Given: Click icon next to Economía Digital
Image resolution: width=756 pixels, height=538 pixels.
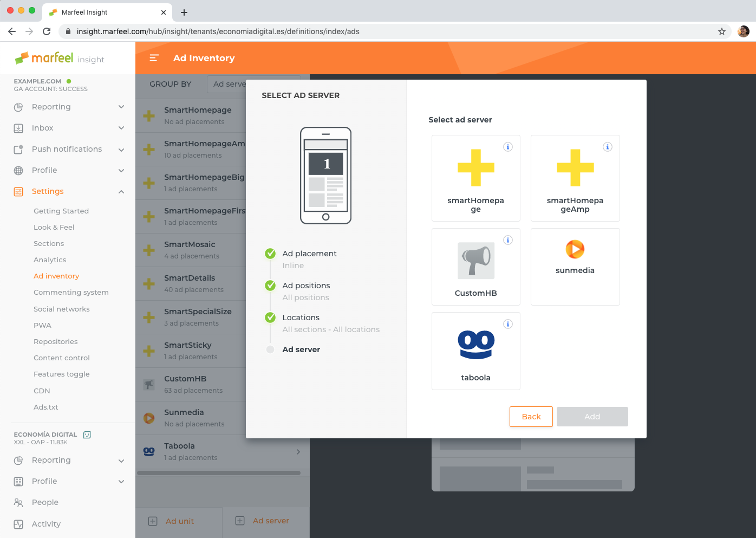Looking at the screenshot, I should coord(87,435).
